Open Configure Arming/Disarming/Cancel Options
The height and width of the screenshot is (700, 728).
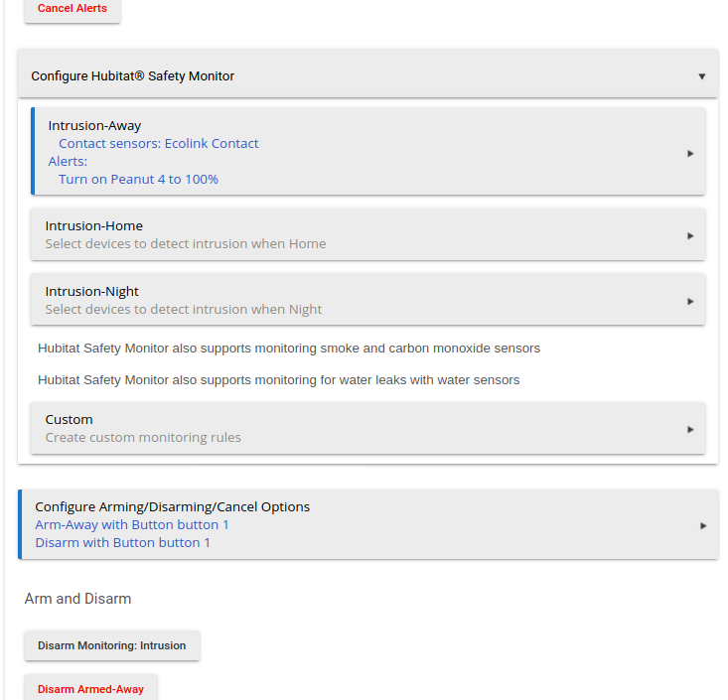368,524
